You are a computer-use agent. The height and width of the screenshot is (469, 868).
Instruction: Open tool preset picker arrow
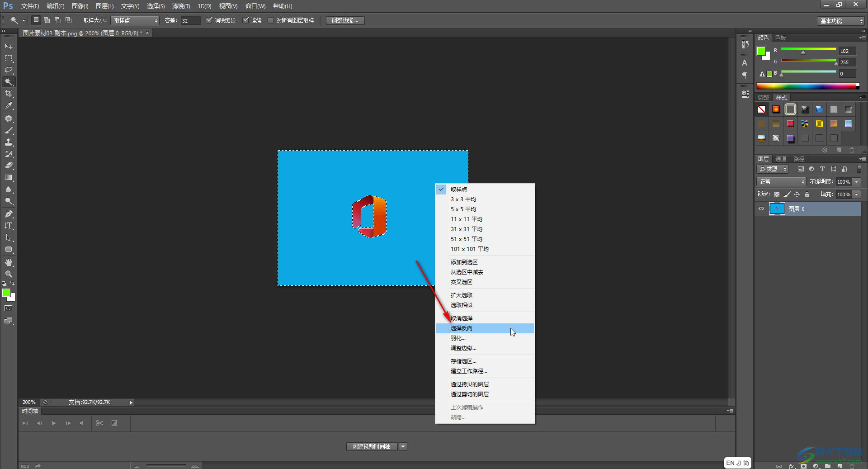pyautogui.click(x=24, y=20)
